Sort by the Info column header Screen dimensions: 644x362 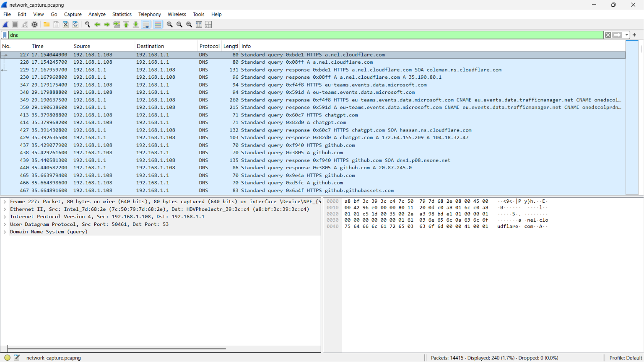click(x=432, y=46)
